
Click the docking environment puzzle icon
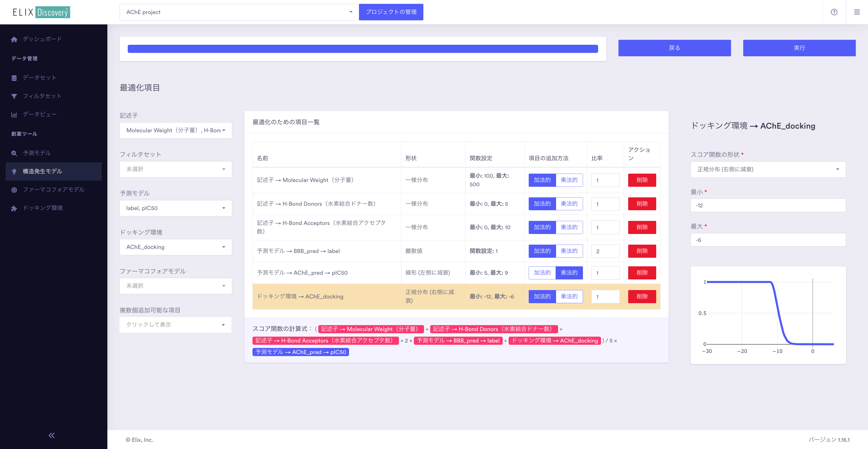pyautogui.click(x=14, y=208)
